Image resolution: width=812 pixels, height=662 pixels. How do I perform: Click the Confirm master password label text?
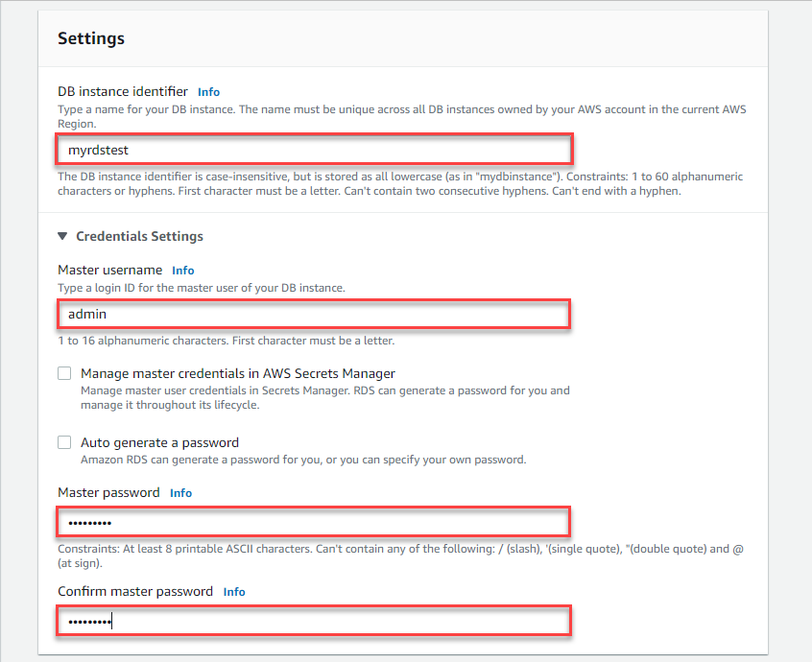[x=135, y=591]
